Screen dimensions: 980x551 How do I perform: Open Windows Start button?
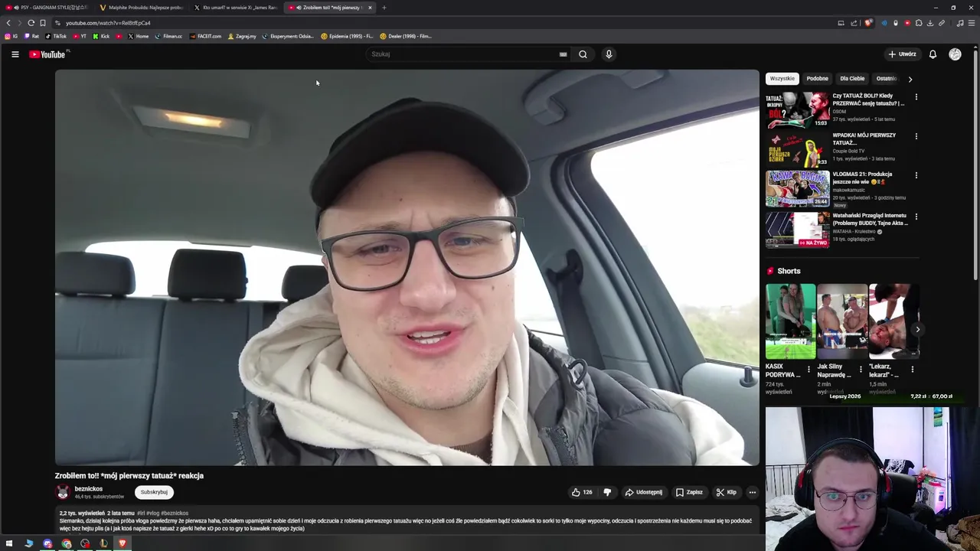point(9,543)
